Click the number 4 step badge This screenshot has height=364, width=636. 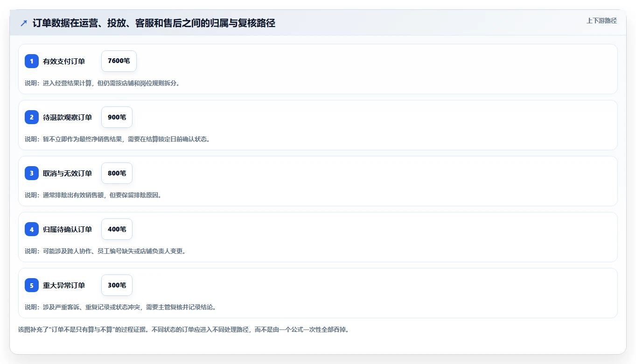click(32, 229)
